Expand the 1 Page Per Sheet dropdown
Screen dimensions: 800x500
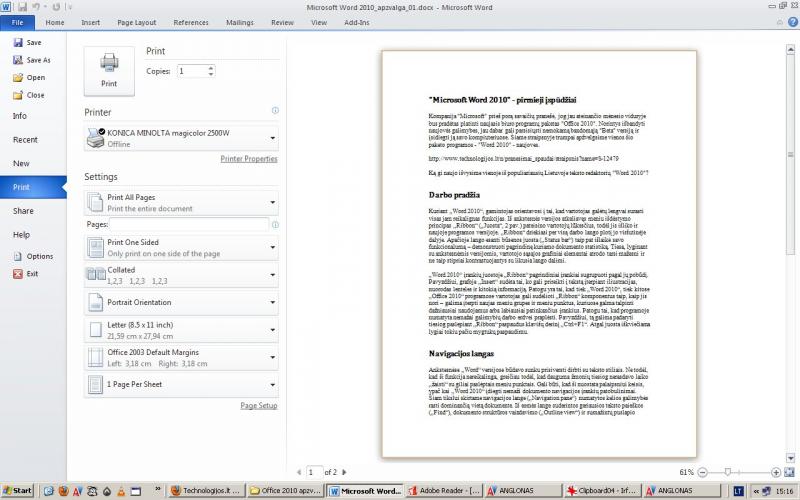[x=181, y=385]
